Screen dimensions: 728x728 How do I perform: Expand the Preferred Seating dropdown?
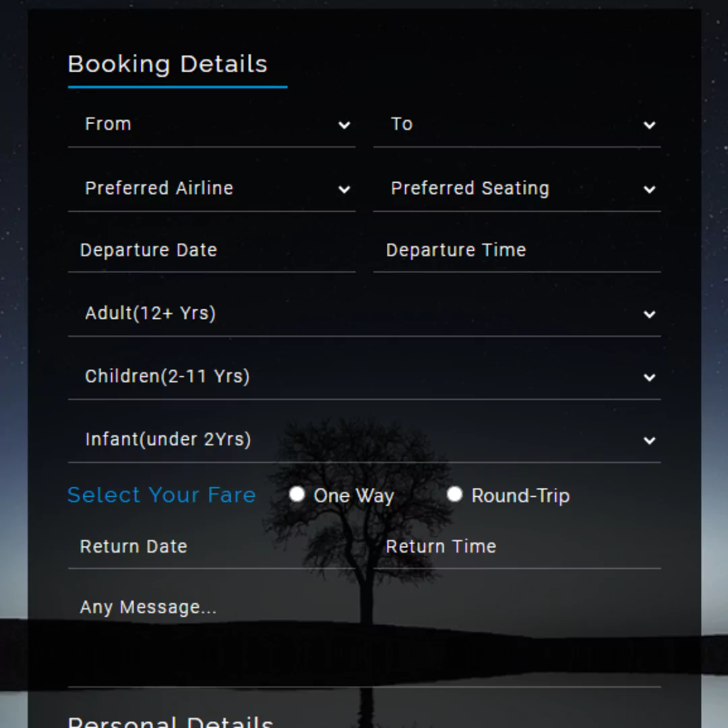point(517,189)
